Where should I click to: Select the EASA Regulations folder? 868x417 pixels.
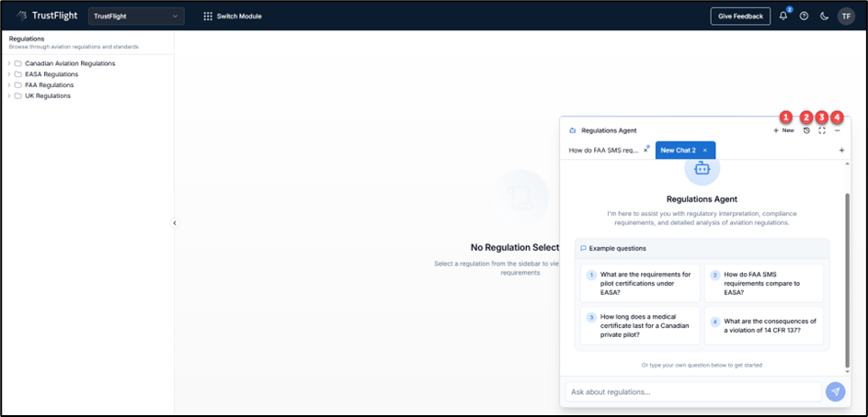(47, 74)
